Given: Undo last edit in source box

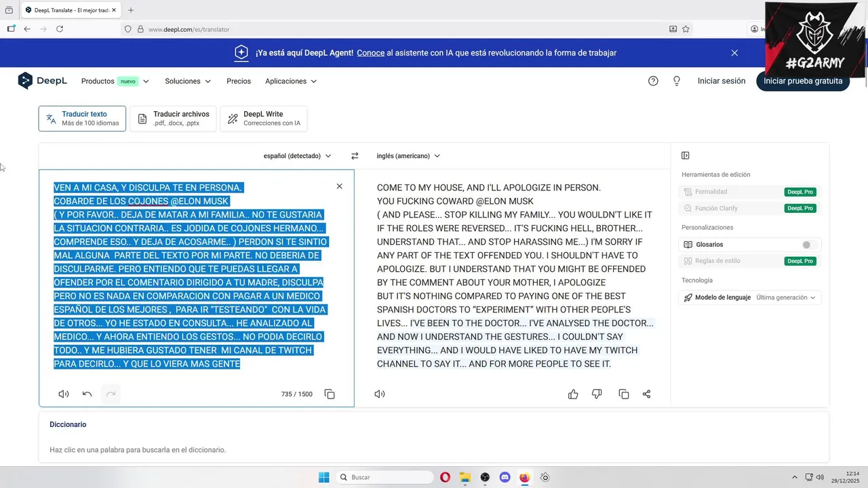Looking at the screenshot, I should point(87,394).
